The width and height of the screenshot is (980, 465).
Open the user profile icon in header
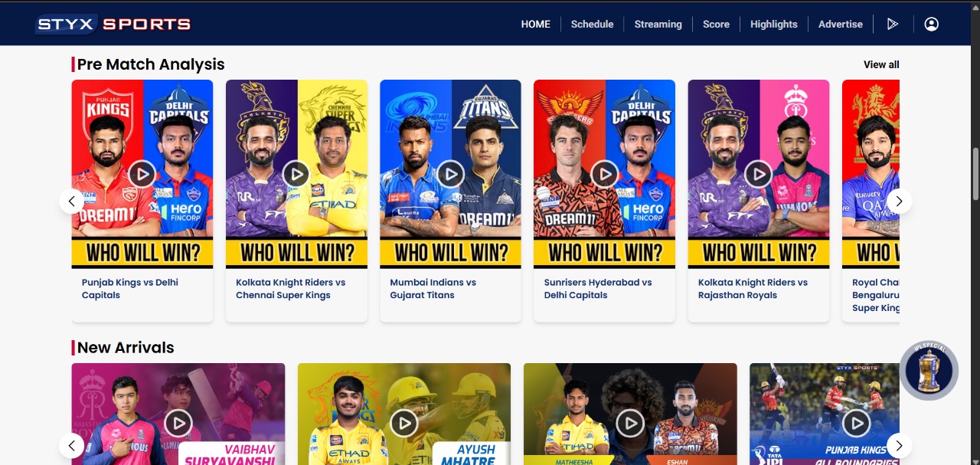click(x=931, y=24)
